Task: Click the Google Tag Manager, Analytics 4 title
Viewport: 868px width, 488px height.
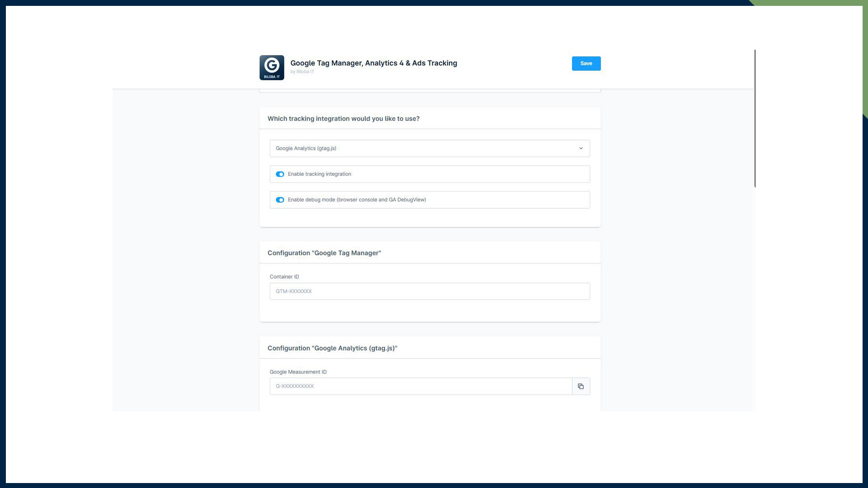Action: (373, 63)
